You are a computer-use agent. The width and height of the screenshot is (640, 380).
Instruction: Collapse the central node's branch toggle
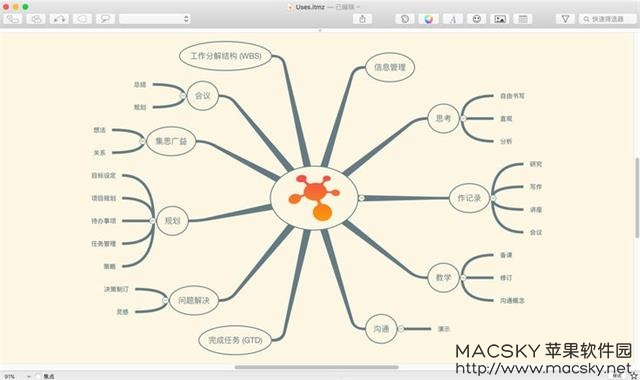point(362,198)
